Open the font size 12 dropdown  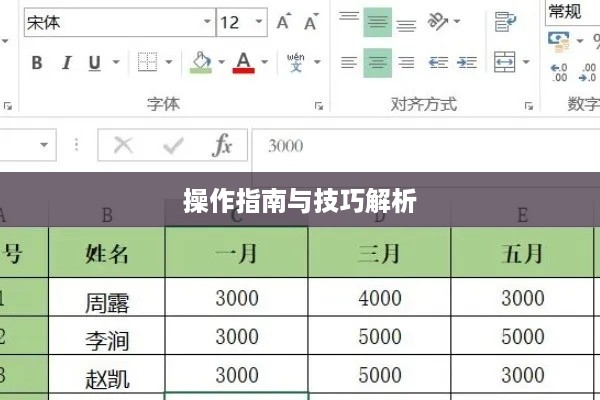pyautogui.click(x=259, y=22)
